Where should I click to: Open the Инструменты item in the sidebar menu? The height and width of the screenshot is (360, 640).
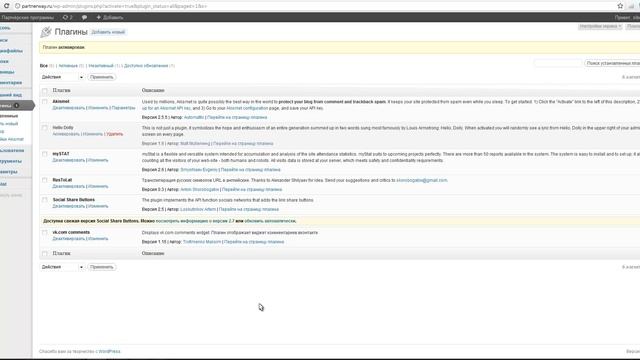click(11, 161)
